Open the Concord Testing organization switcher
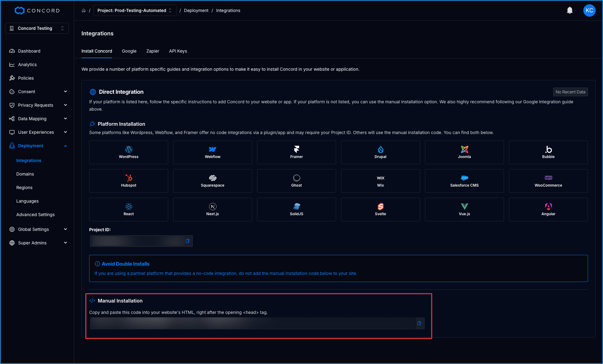The width and height of the screenshot is (603, 364). [x=37, y=28]
